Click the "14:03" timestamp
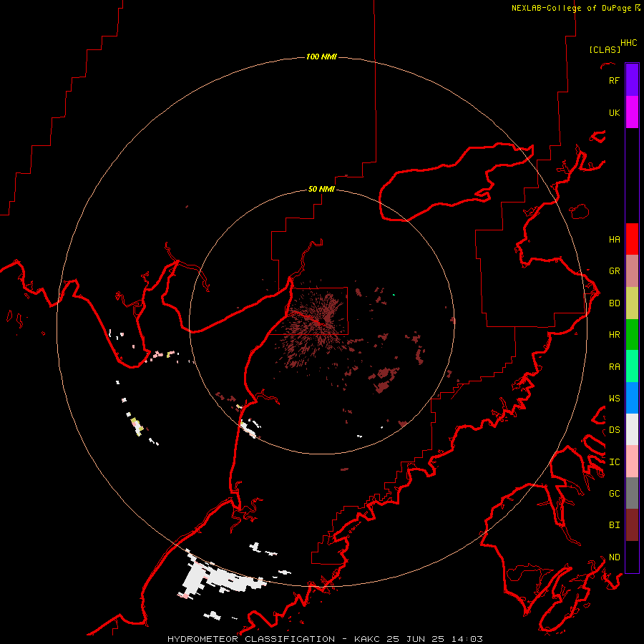The height and width of the screenshot is (644, 644). tap(467, 639)
